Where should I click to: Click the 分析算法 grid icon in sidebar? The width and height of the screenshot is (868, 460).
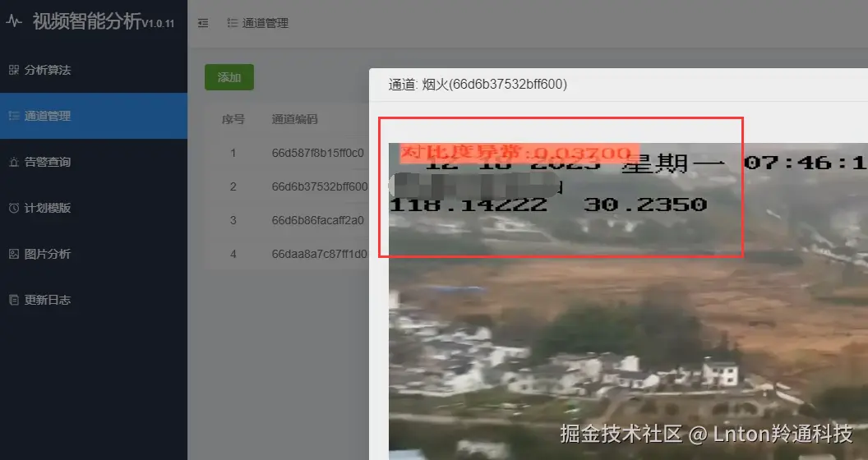pyautogui.click(x=14, y=70)
